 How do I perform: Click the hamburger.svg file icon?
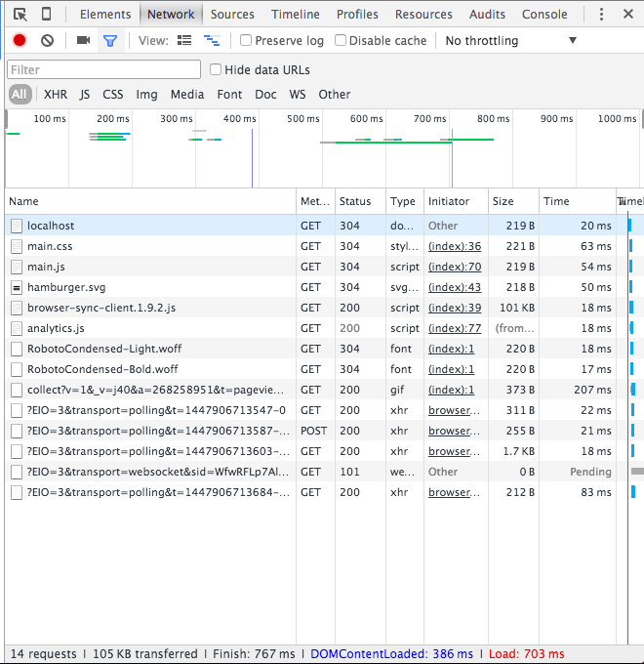(x=17, y=287)
